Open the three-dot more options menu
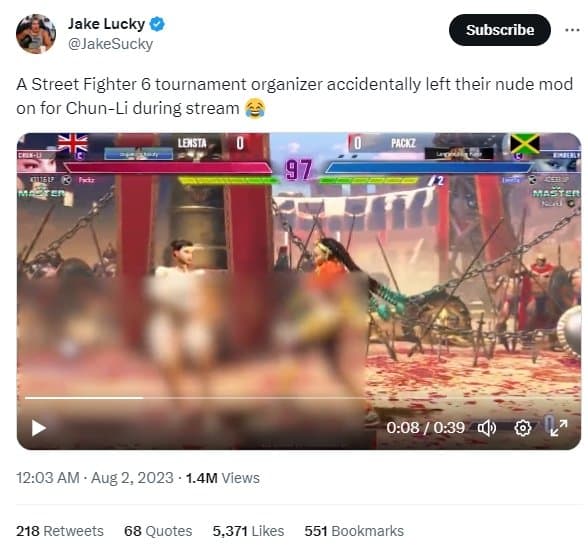Image resolution: width=588 pixels, height=548 pixels. click(572, 30)
